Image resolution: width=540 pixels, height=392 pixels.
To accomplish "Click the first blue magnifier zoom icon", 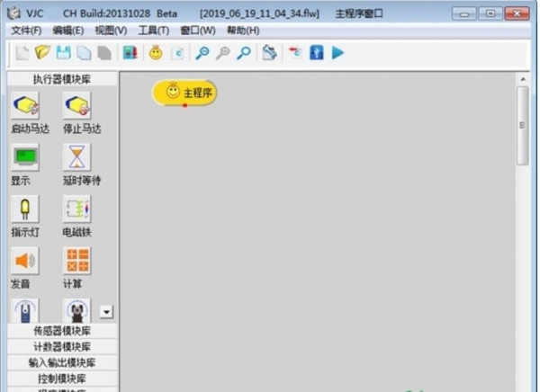I will [x=202, y=53].
